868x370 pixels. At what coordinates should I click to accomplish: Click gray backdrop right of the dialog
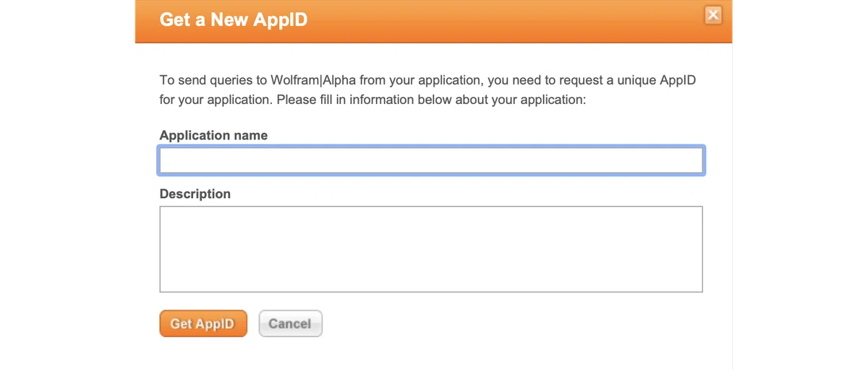tap(800, 185)
